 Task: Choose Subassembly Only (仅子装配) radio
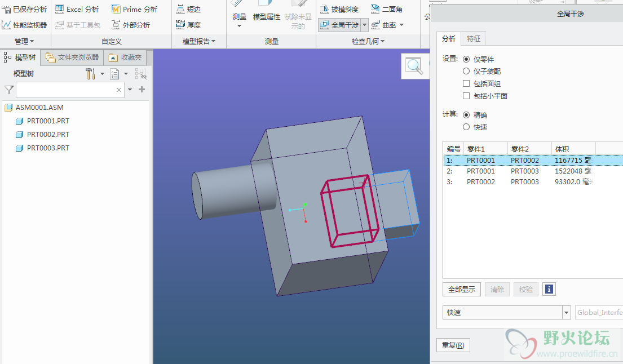tap(466, 71)
